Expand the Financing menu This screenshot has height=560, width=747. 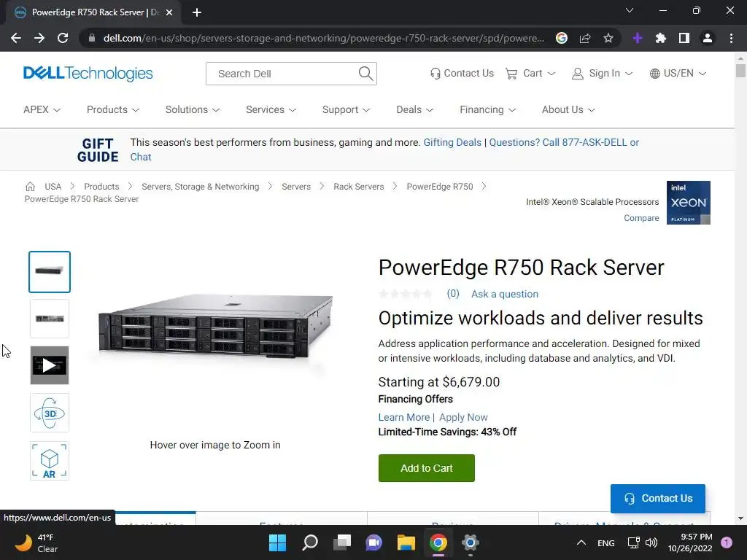click(x=487, y=109)
